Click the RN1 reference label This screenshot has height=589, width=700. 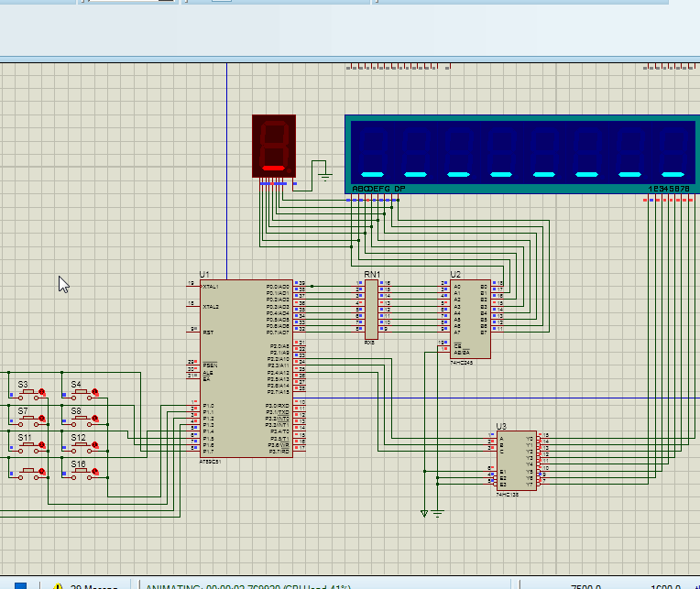pos(372,275)
